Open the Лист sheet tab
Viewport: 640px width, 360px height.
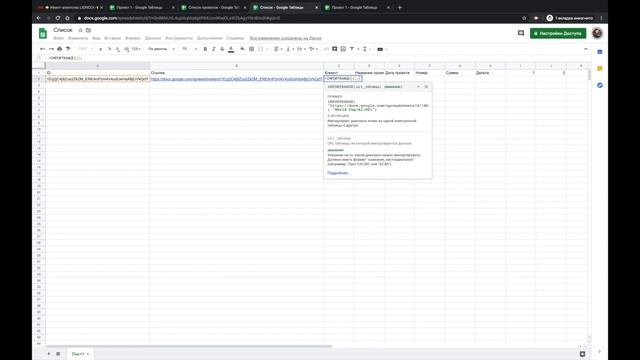(80, 354)
